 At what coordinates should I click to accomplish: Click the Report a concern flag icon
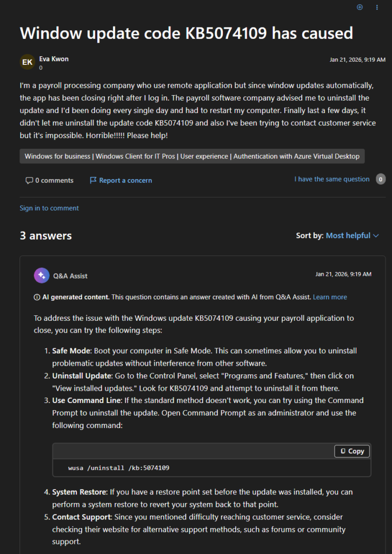click(x=93, y=180)
